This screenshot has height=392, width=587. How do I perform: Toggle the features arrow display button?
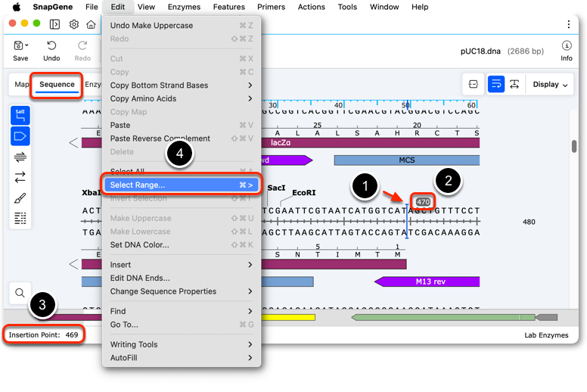tap(20, 136)
